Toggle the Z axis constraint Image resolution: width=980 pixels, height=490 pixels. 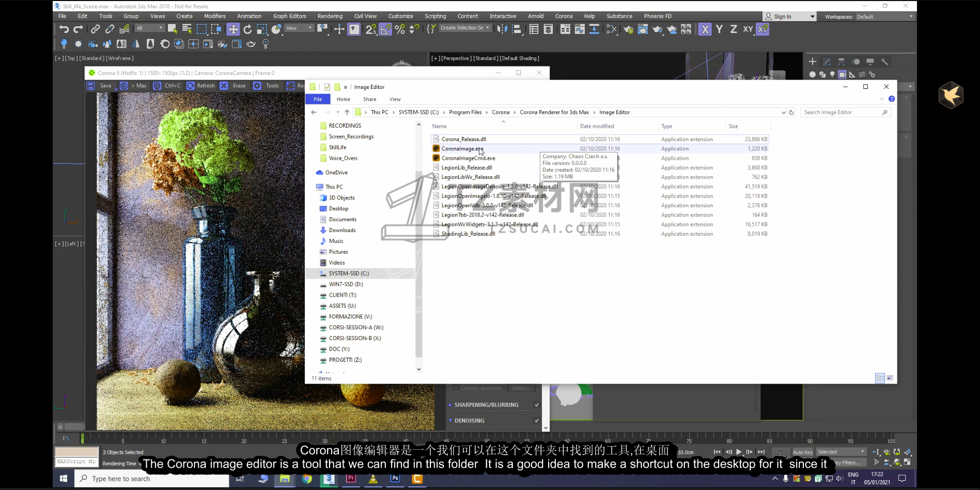pos(734,29)
